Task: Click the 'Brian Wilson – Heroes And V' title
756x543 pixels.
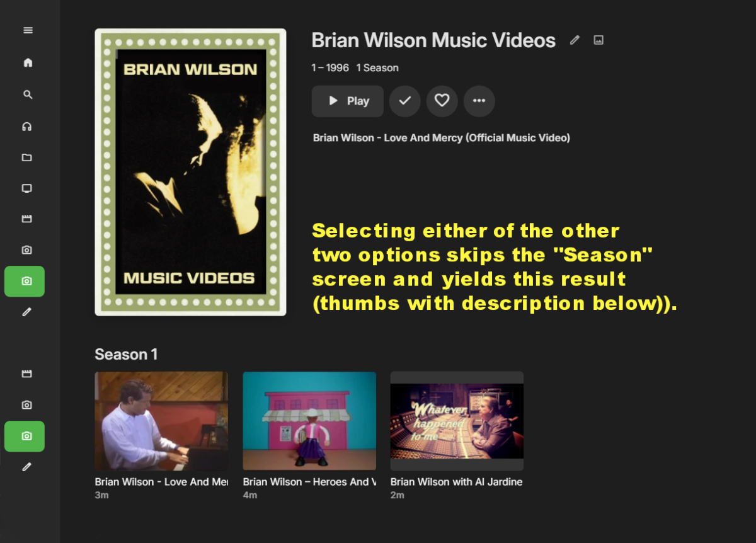Action: [309, 482]
